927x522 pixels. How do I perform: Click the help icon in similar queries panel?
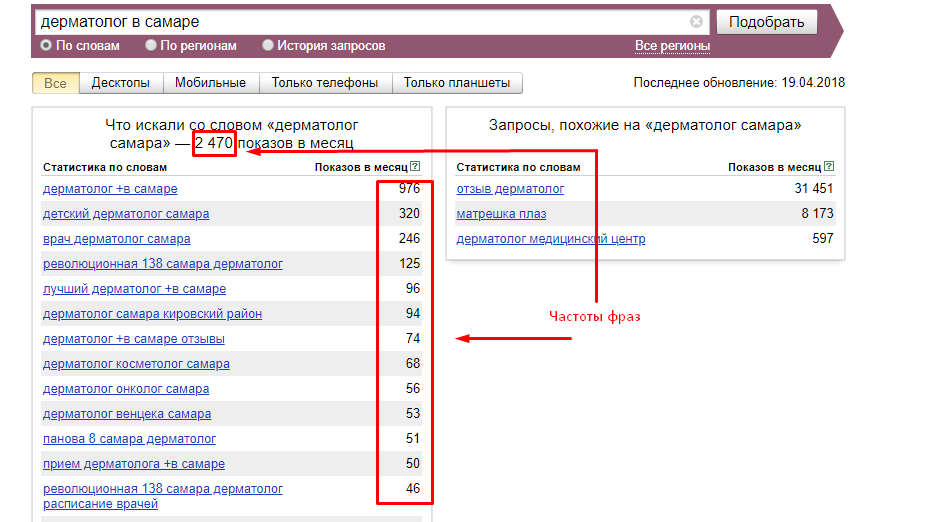pos(829,167)
